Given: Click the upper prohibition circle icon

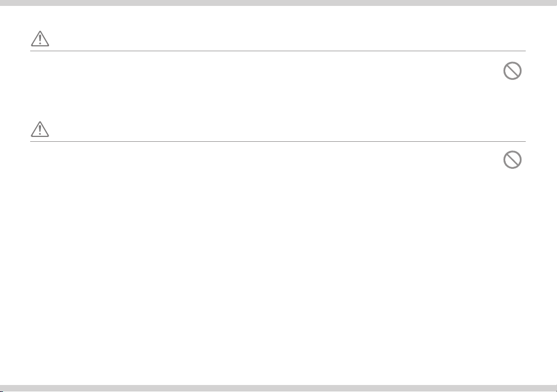Looking at the screenshot, I should [x=512, y=71].
